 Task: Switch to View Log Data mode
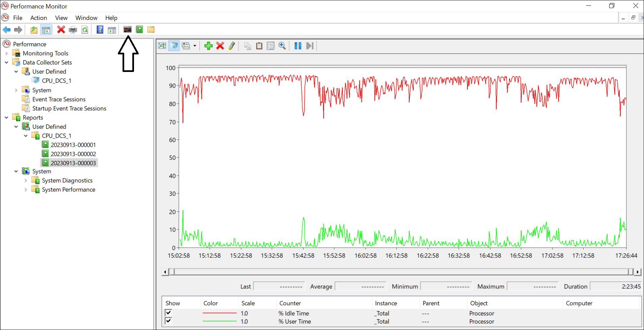pyautogui.click(x=173, y=46)
